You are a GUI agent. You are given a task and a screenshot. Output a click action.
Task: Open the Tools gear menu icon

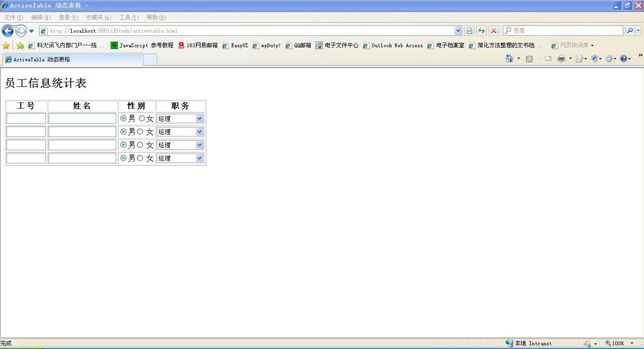[610, 59]
